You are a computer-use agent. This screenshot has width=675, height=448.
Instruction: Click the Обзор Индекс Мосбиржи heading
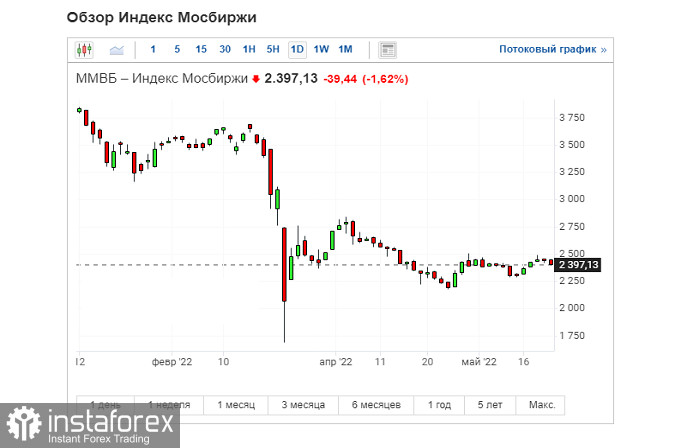pos(161,17)
